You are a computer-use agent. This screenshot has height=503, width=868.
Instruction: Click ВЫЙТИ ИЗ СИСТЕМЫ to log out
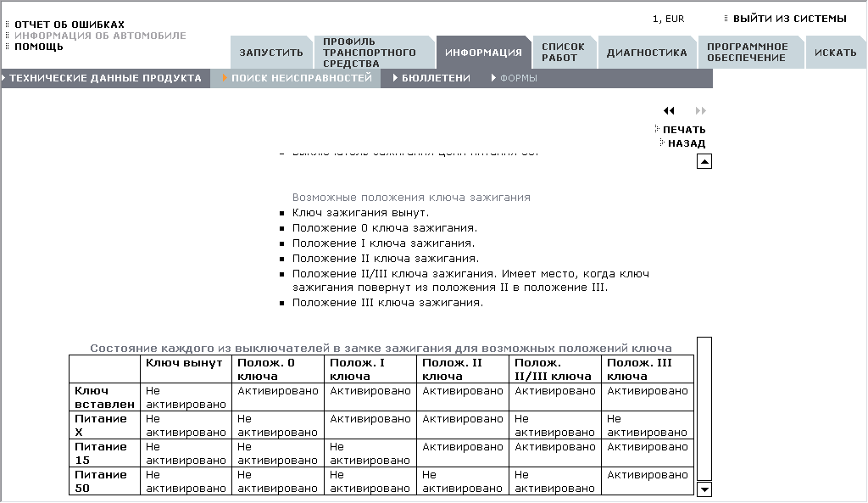(790, 19)
